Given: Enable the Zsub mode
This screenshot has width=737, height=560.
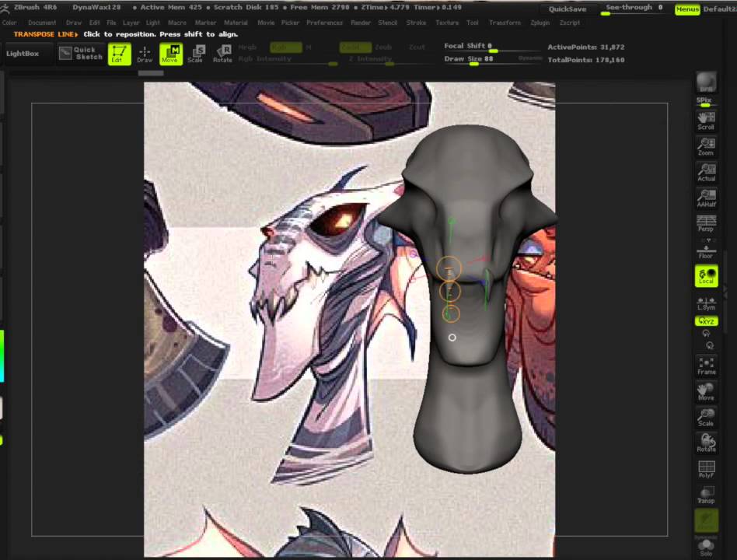Looking at the screenshot, I should (383, 47).
